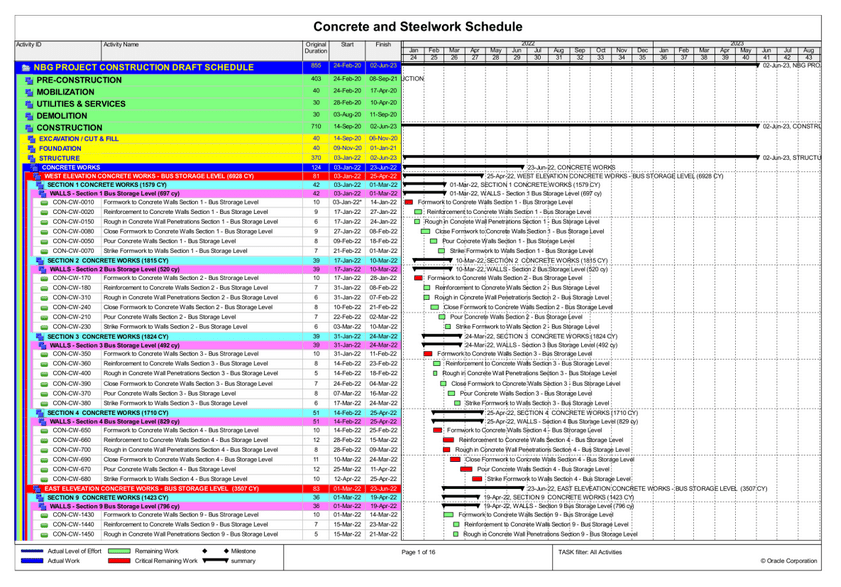Click WALLS - Section 4 Bus Storage Level row
Image resolution: width=841 pixels, height=587 pixels.
217,422
